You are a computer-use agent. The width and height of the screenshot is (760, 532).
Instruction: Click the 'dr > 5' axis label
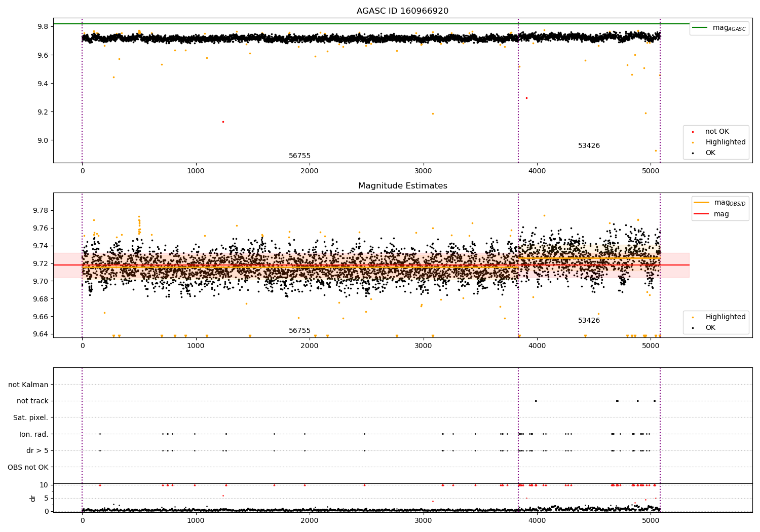coord(37,450)
